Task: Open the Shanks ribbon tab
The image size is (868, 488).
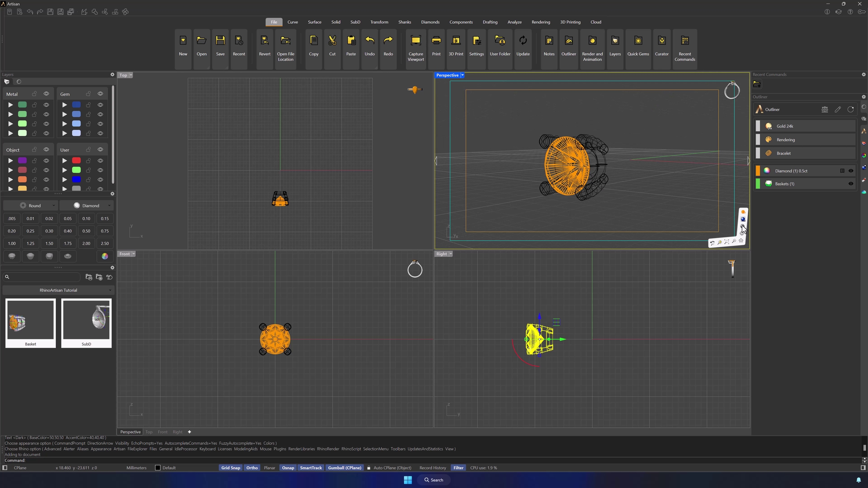Action: click(x=404, y=22)
